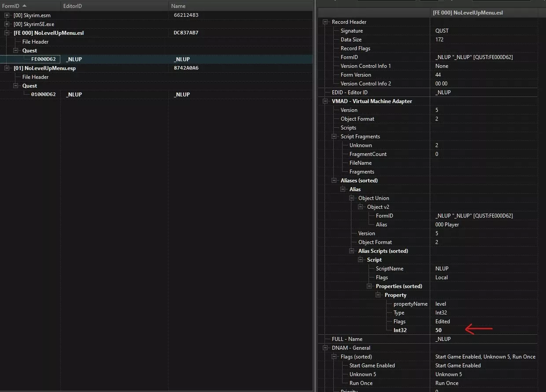Collapse the Object v2 node

coord(361,207)
